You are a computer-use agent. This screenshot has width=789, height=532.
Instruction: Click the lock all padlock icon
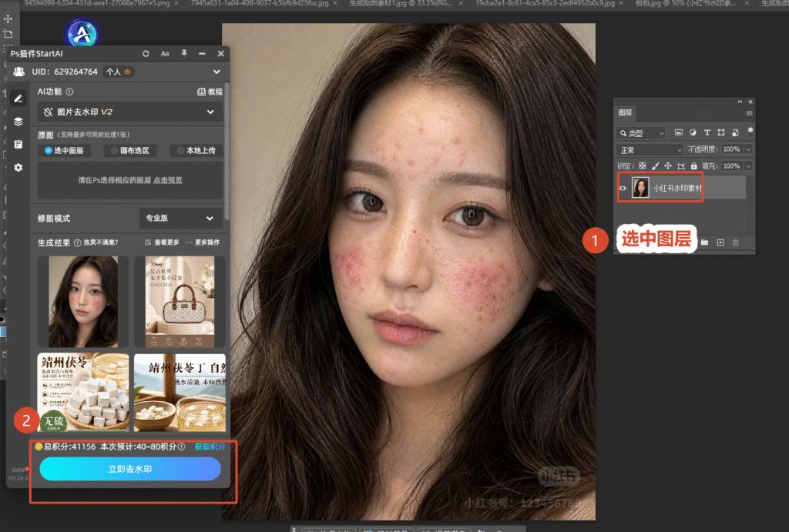[x=694, y=166]
